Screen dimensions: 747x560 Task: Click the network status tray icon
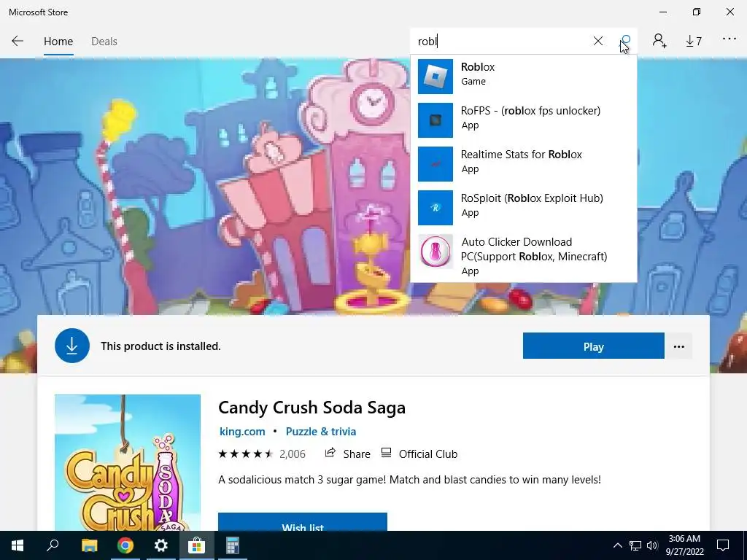tap(635, 545)
